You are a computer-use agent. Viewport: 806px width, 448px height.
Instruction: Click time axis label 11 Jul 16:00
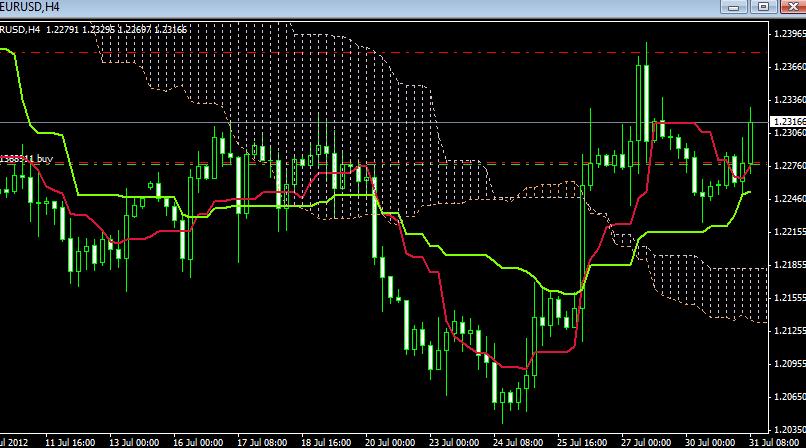70,442
